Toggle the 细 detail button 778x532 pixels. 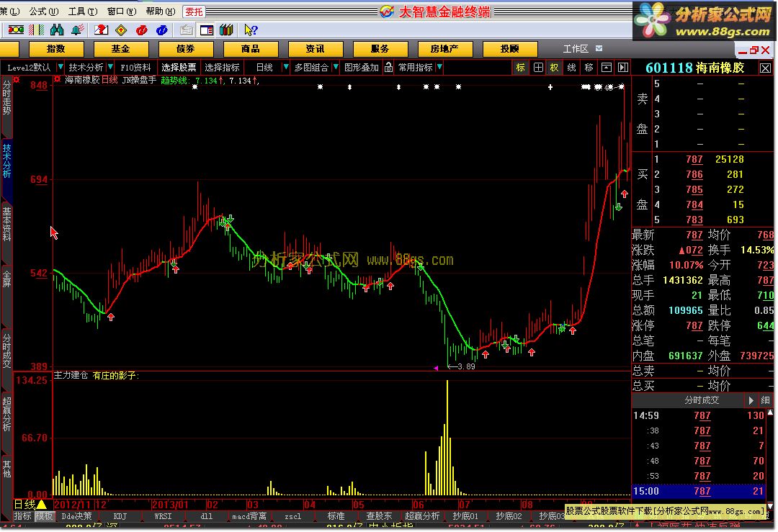click(766, 400)
